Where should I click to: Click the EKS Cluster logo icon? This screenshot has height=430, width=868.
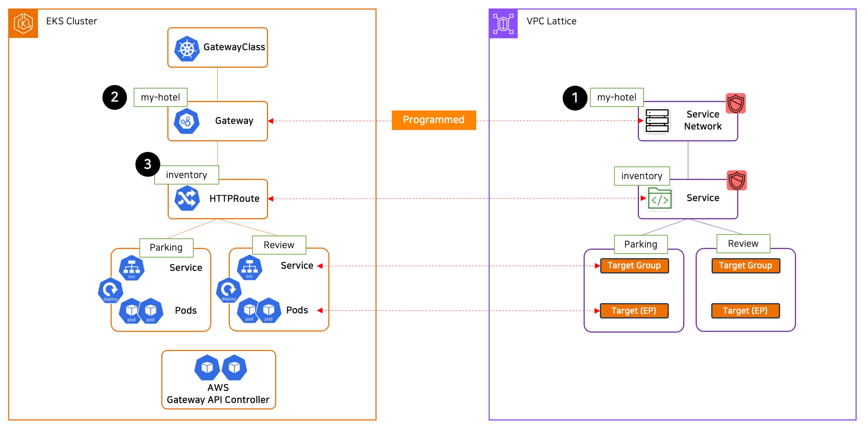point(23,23)
